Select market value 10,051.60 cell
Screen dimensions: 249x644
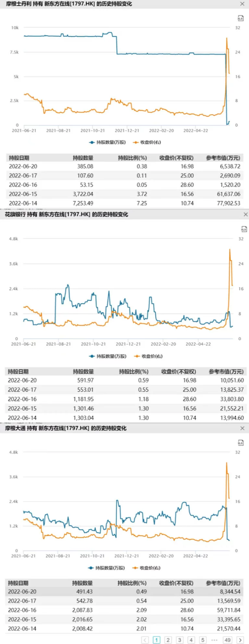click(232, 380)
